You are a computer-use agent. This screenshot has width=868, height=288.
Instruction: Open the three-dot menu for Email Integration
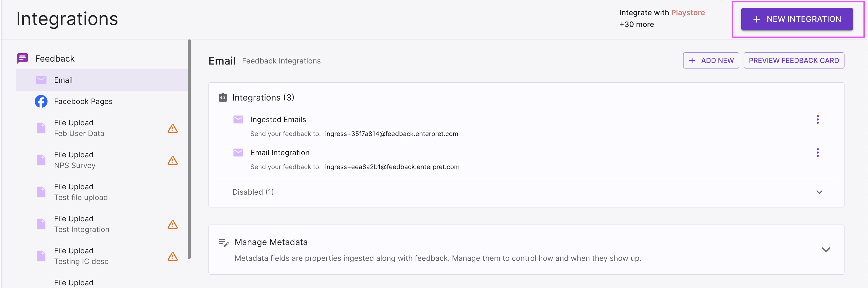[x=818, y=153]
